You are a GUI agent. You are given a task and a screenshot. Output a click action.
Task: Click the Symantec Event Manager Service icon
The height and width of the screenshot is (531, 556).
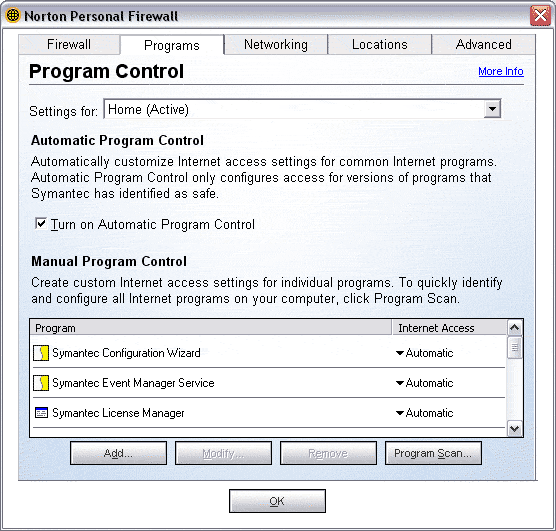pyautogui.click(x=41, y=383)
